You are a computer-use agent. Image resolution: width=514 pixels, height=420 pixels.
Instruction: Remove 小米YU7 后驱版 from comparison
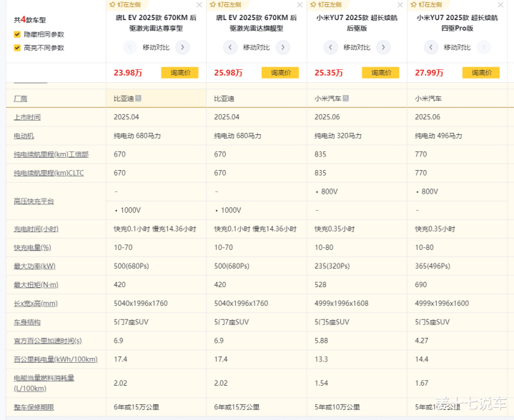[x=400, y=5]
